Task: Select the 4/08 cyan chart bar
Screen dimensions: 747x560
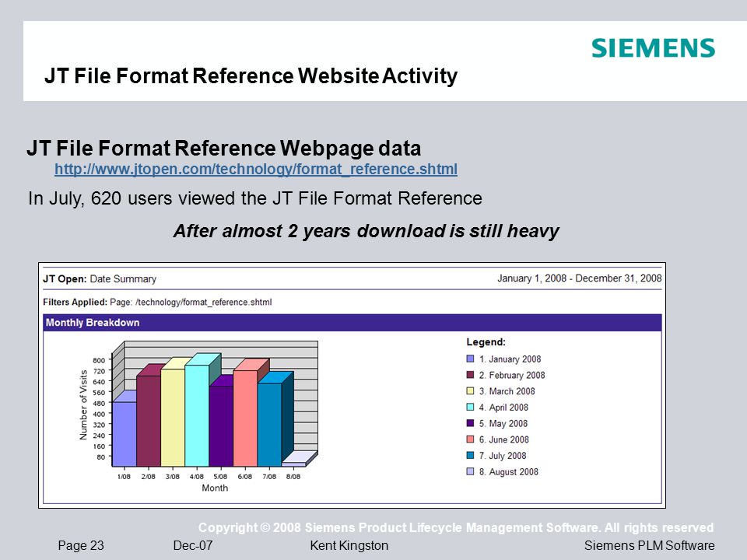Action: click(197, 415)
